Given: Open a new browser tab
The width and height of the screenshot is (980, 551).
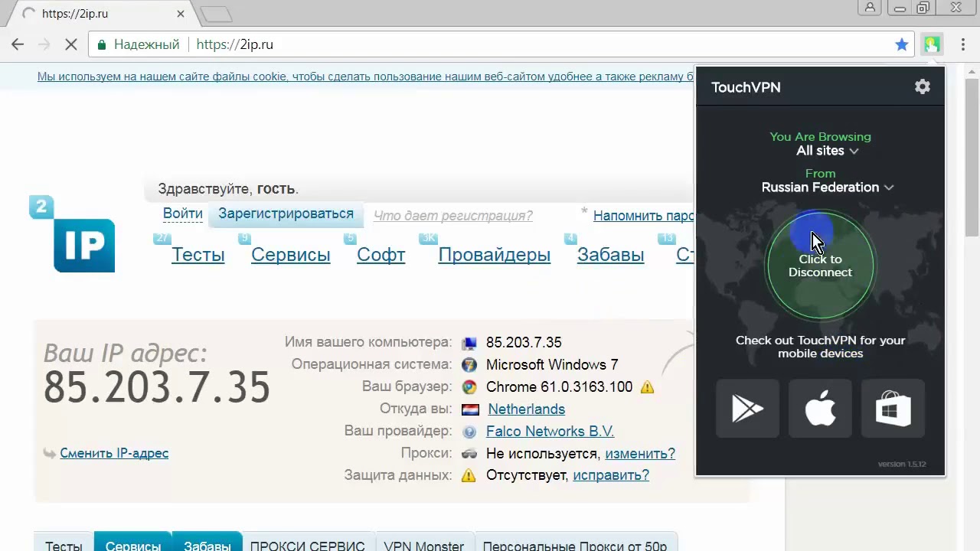Looking at the screenshot, I should pyautogui.click(x=216, y=14).
